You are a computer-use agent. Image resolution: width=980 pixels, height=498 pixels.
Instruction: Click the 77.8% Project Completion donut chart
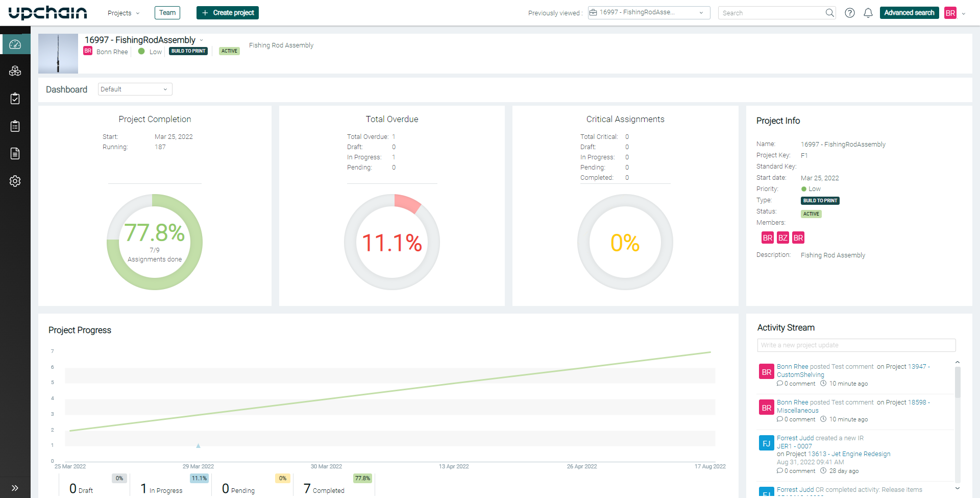tap(154, 242)
